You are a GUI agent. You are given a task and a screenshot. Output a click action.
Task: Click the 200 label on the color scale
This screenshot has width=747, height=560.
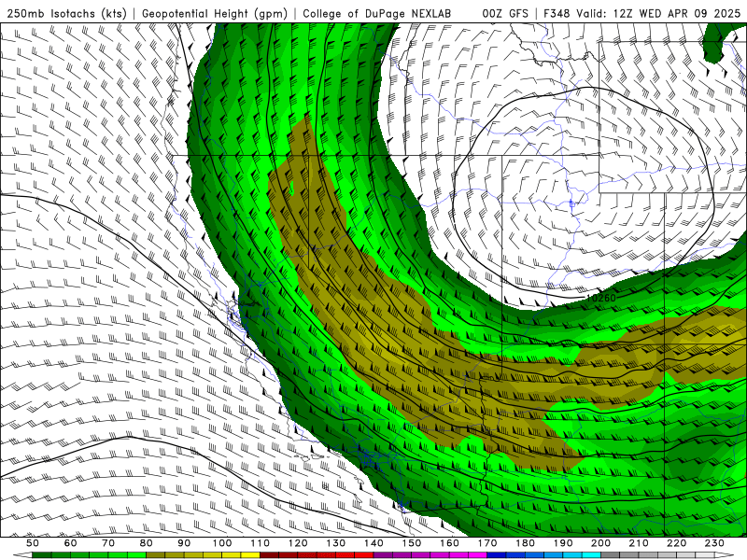600,543
